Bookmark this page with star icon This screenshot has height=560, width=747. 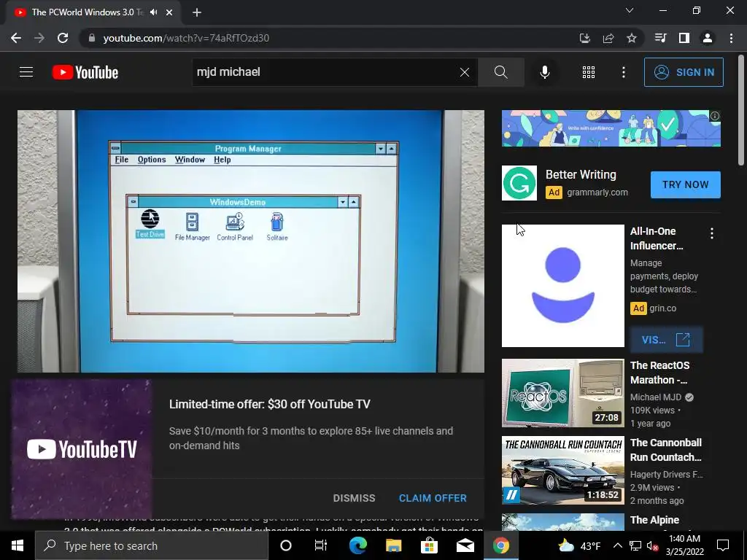click(x=632, y=38)
